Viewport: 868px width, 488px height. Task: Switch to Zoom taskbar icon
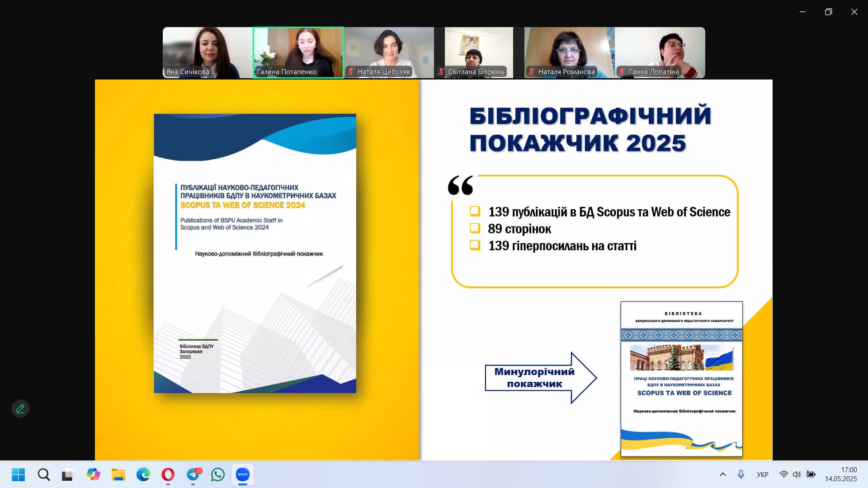tap(243, 474)
